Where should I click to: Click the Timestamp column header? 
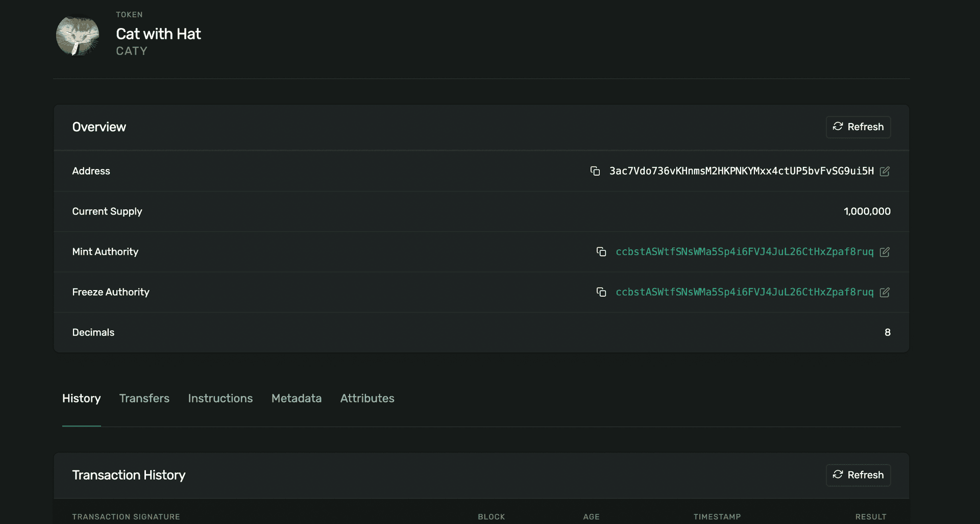tap(717, 516)
